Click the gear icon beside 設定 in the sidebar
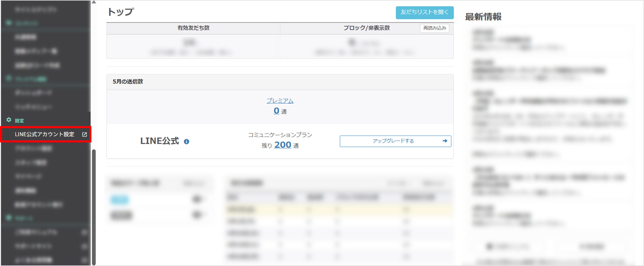644x266 pixels. coord(9,120)
